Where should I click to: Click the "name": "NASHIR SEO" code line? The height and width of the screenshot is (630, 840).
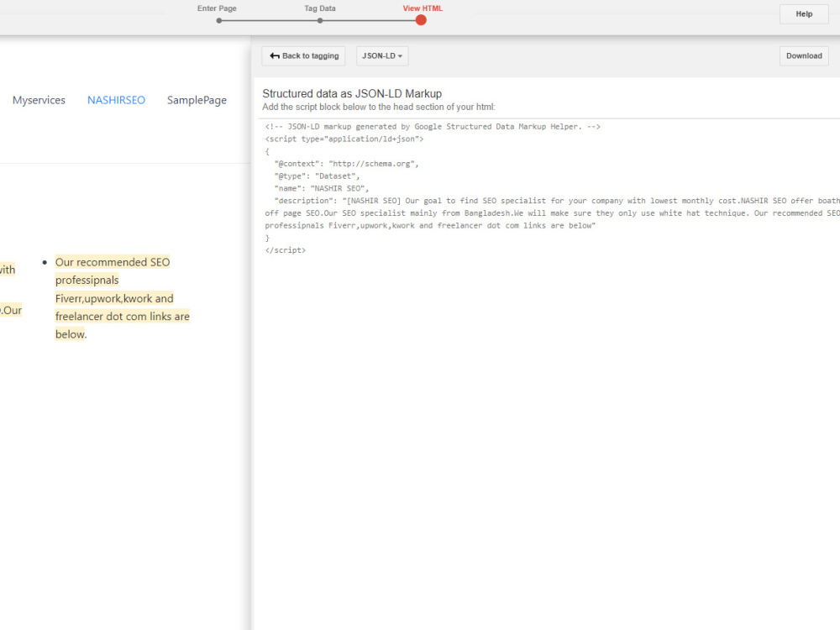pyautogui.click(x=322, y=188)
